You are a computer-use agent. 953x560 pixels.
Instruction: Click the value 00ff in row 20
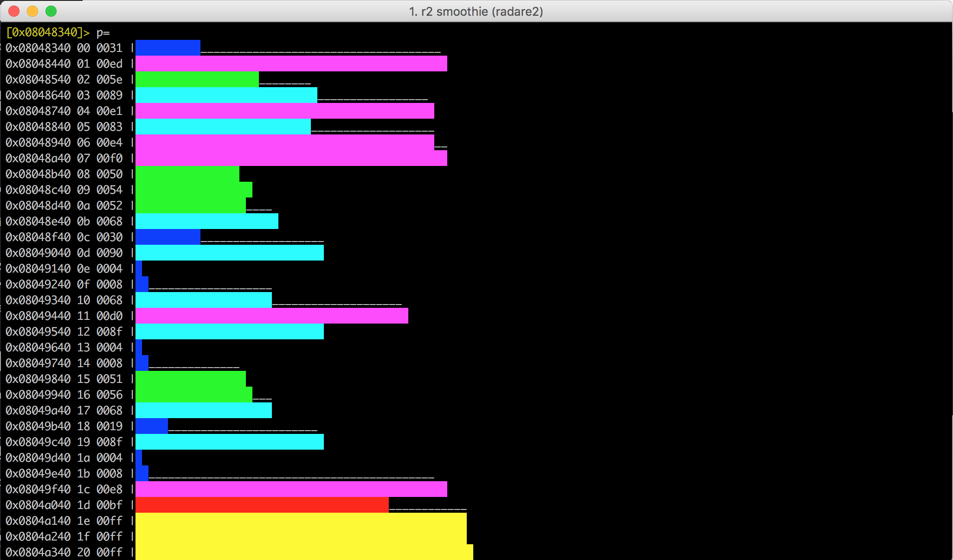coord(109,552)
